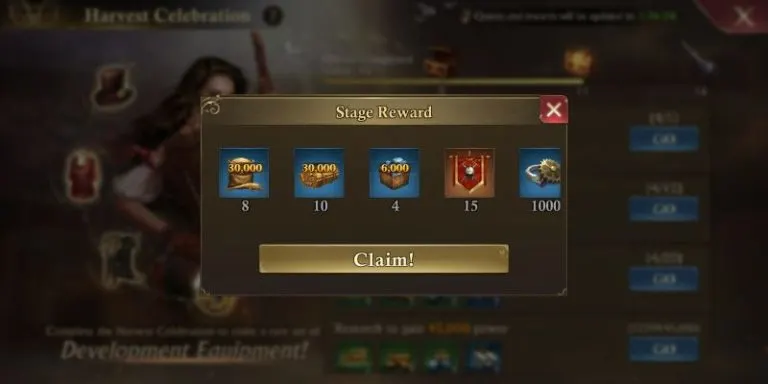Image resolution: width=768 pixels, height=384 pixels.
Task: Tap the red armor equipment icon
Action: [x=82, y=176]
